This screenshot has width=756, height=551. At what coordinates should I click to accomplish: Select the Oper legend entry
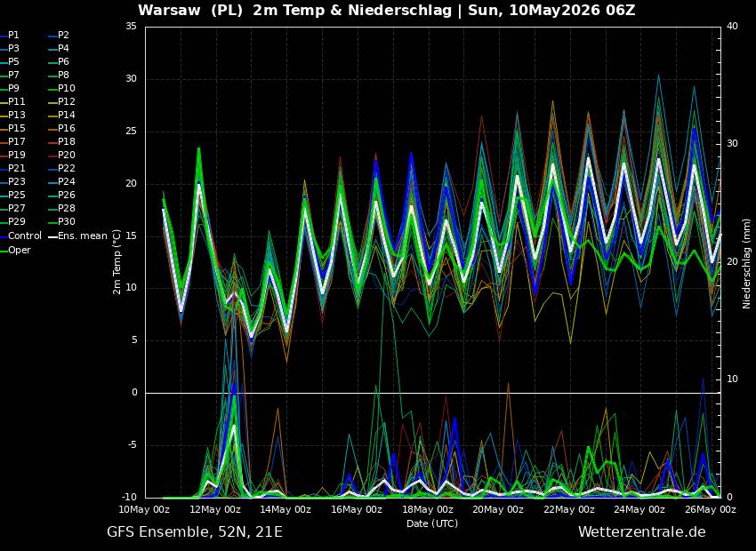point(15,250)
